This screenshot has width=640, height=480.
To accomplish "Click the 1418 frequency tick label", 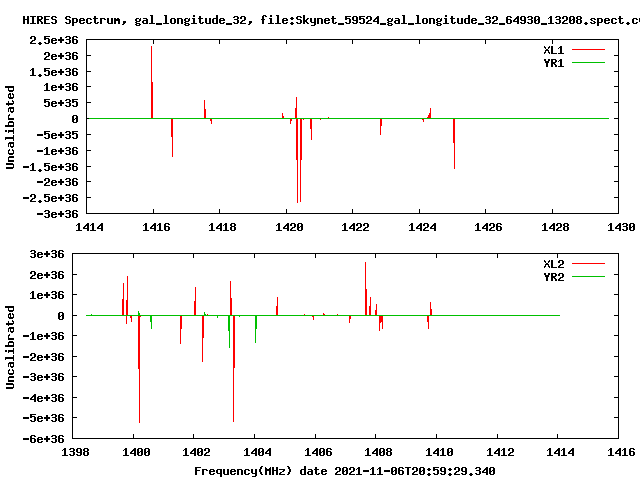I will 222,227.
